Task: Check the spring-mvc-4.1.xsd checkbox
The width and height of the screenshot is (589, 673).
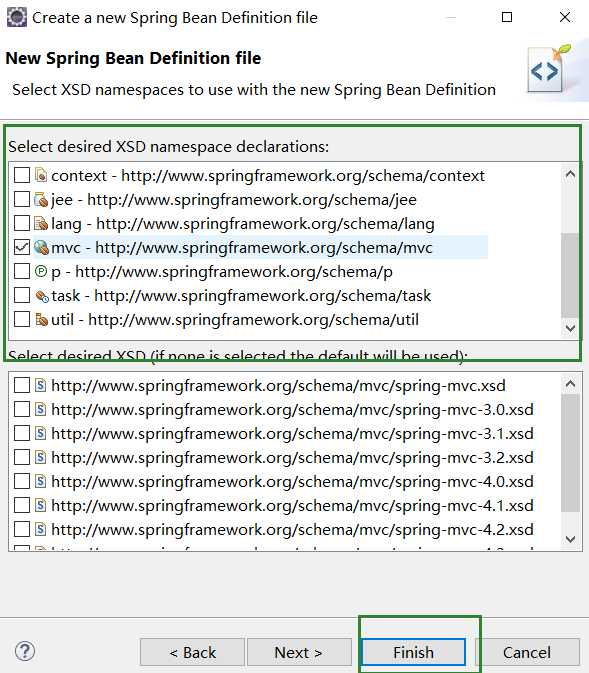Action: pos(22,505)
